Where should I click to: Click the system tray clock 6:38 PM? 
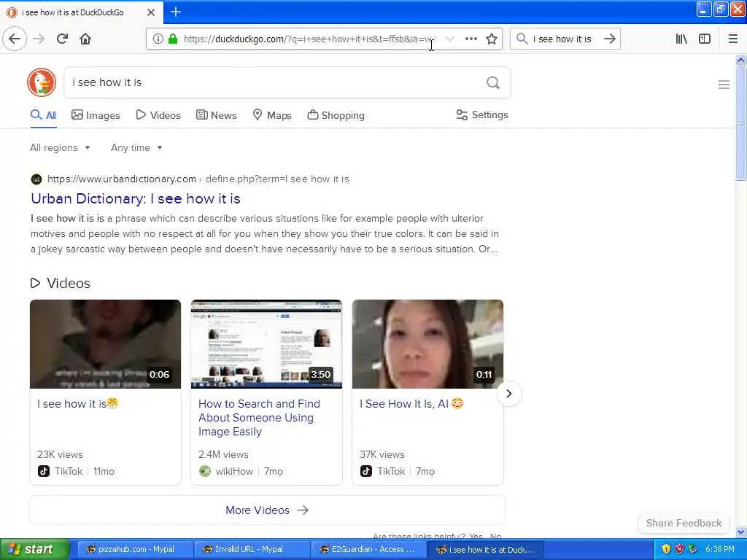click(720, 550)
